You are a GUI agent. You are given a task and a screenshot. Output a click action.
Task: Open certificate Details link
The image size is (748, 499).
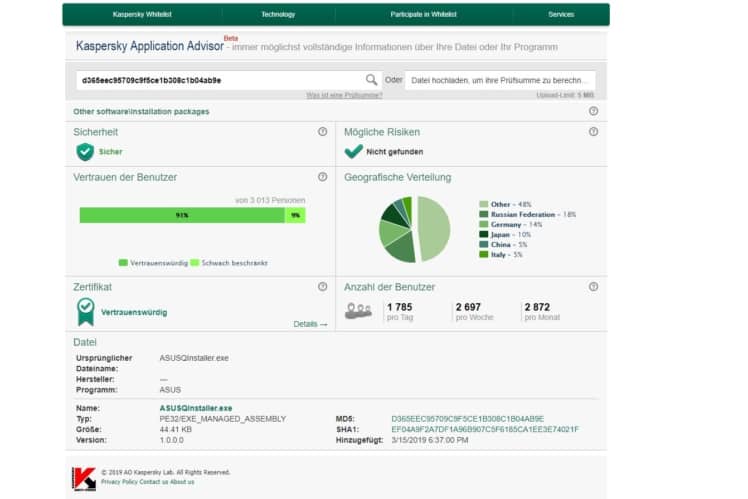(x=310, y=324)
